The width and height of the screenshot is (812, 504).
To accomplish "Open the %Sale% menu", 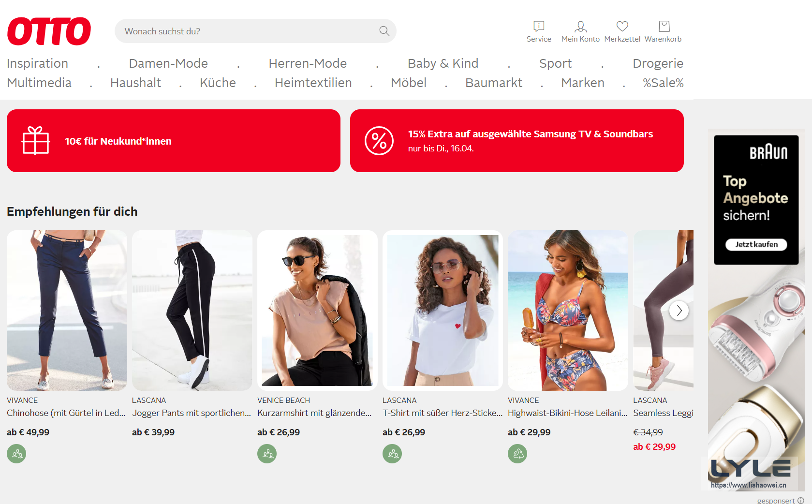I will (x=663, y=83).
